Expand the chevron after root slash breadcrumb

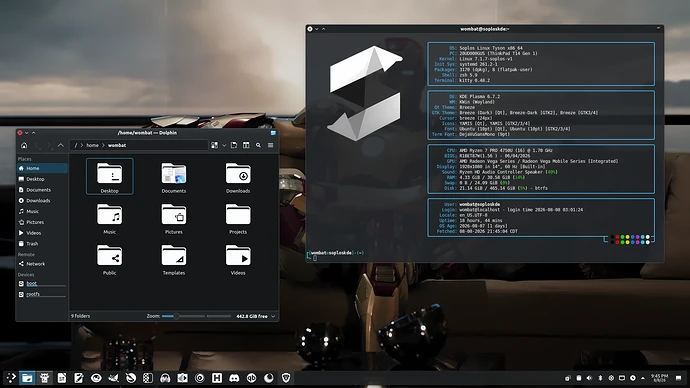82,145
